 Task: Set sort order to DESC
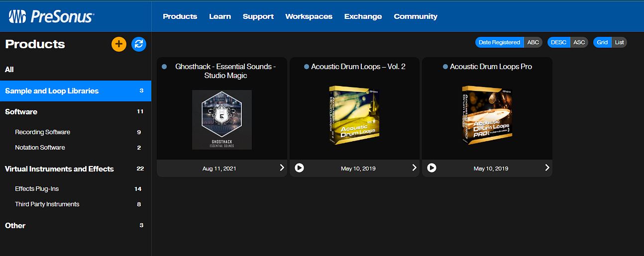click(558, 42)
